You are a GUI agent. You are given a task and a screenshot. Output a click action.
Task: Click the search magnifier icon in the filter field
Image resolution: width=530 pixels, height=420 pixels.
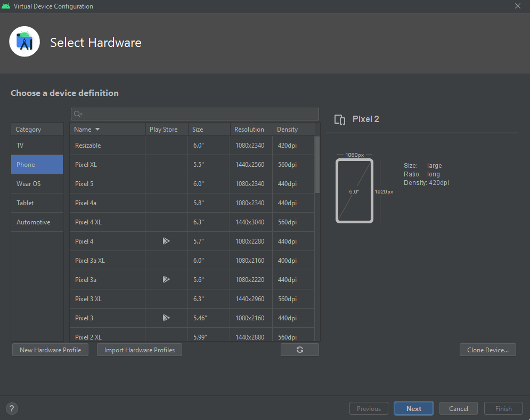point(78,114)
